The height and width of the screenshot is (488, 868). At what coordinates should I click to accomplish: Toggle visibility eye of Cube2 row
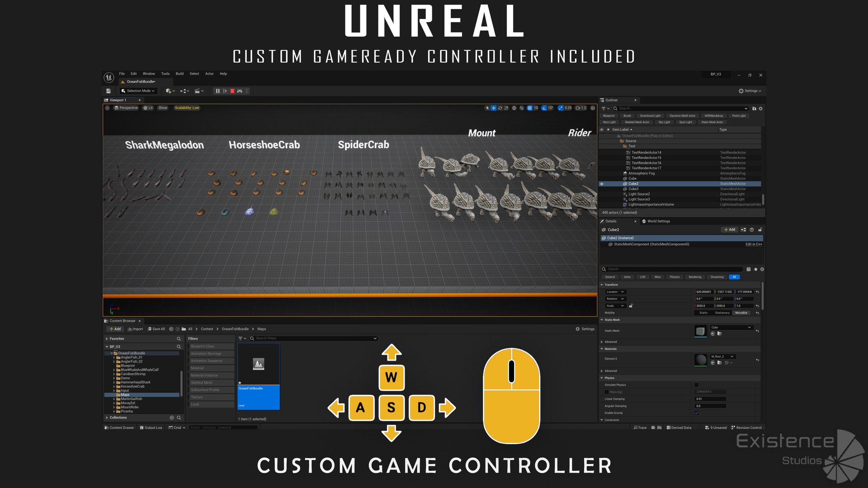click(x=601, y=184)
